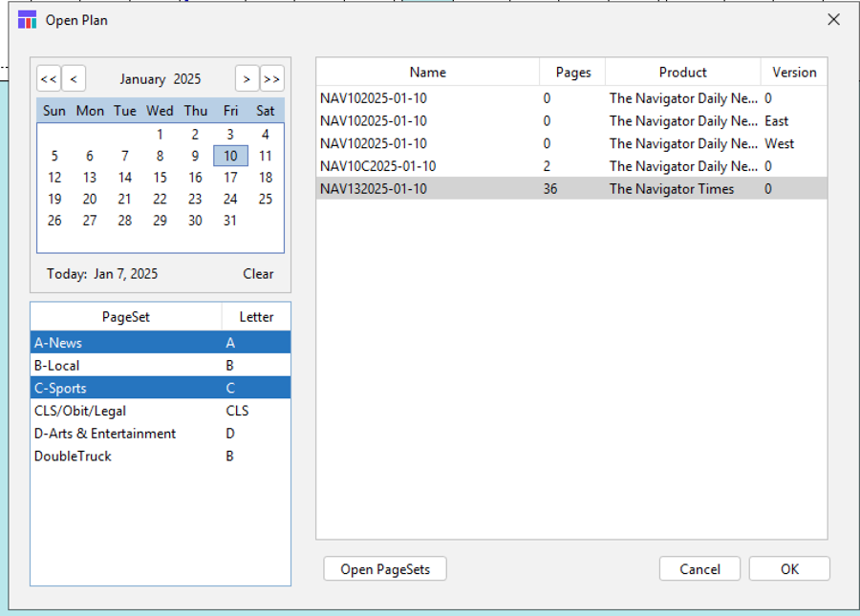Sort plans by Pages column header
Image resolution: width=860 pixels, height=616 pixels.
click(x=572, y=73)
